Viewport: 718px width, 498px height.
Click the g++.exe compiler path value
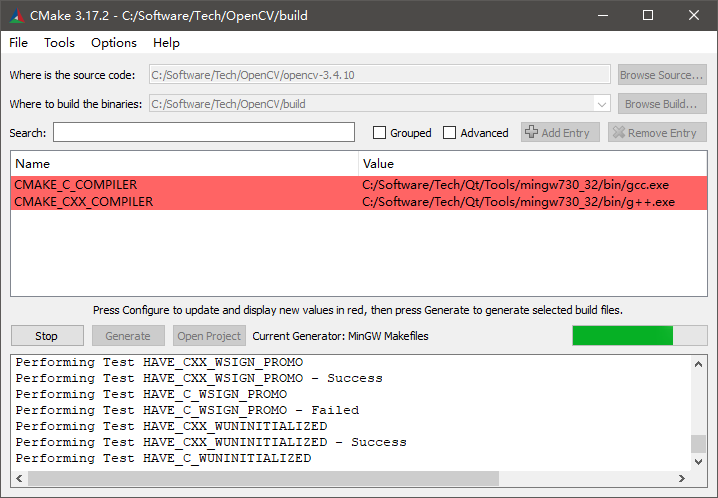[518, 202]
